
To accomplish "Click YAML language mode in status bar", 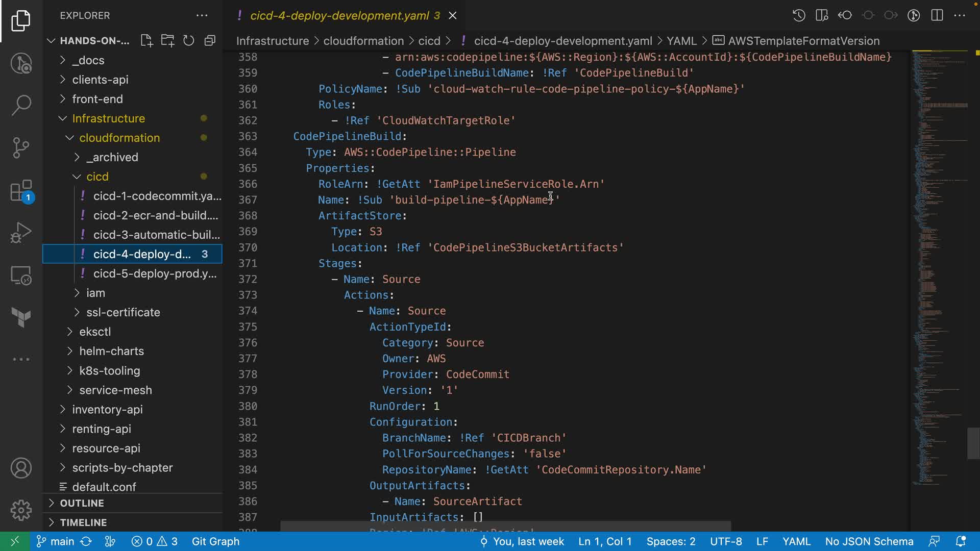I will point(796,541).
